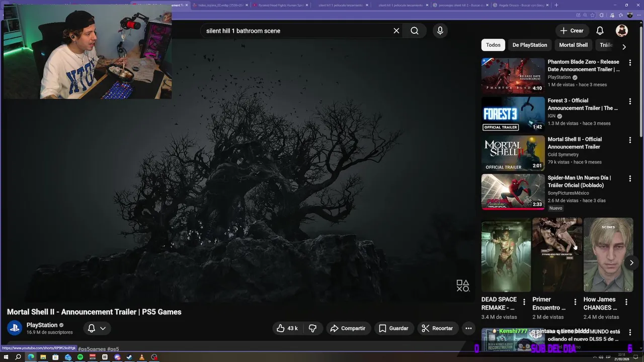Click the Compartir button

pyautogui.click(x=348, y=328)
